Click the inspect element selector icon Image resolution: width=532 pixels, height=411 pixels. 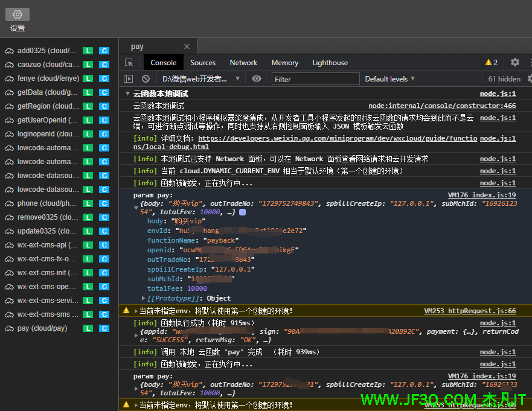pos(129,63)
